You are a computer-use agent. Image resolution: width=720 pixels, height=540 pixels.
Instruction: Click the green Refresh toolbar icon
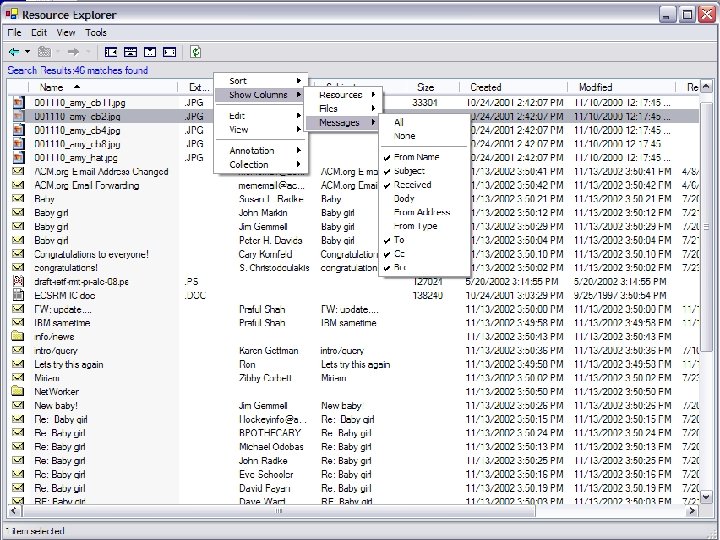pyautogui.click(x=196, y=52)
